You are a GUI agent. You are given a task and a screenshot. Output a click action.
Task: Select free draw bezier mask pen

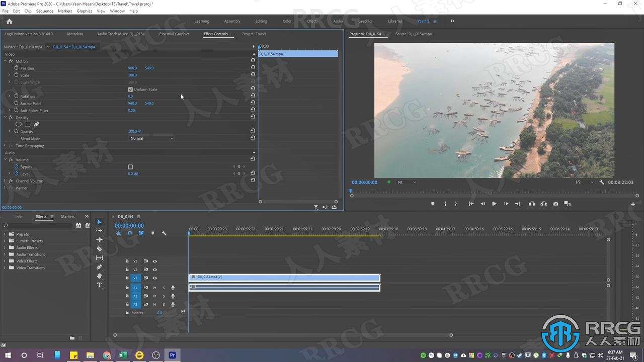(36, 124)
